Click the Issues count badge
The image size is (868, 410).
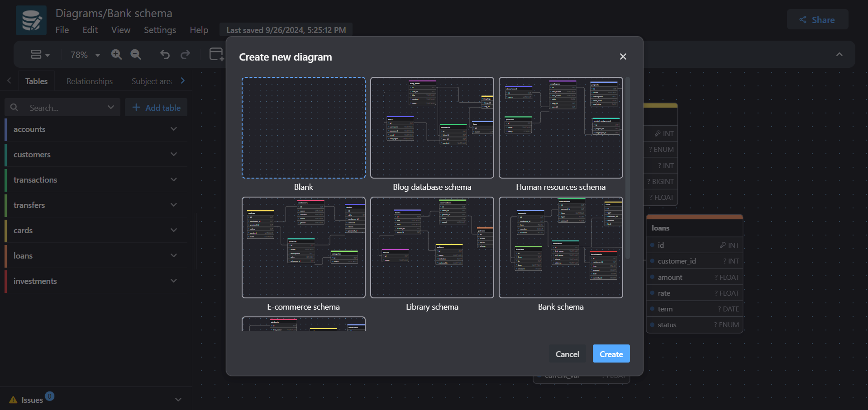pyautogui.click(x=50, y=396)
